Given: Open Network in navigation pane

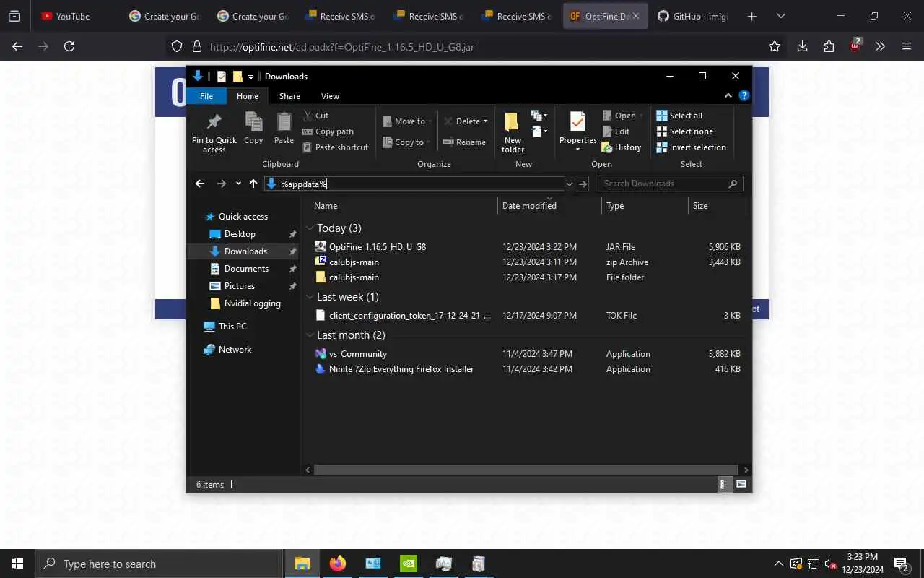Looking at the screenshot, I should click(x=235, y=350).
